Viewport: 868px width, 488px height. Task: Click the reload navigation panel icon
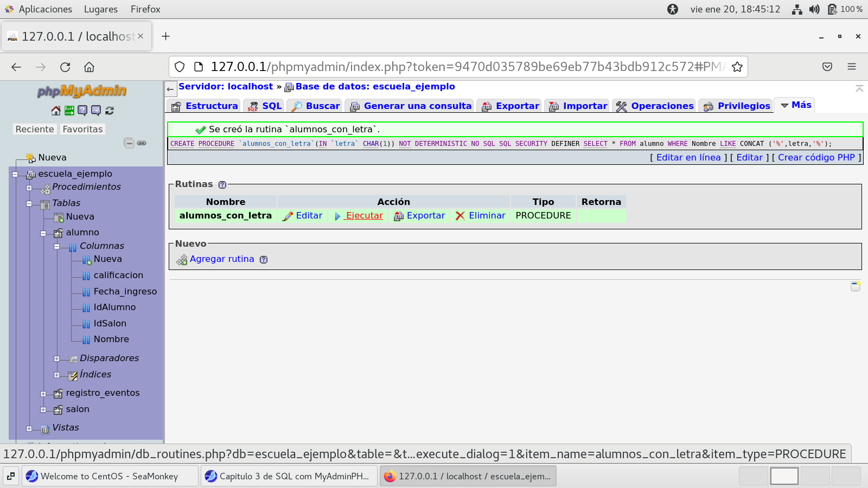coord(110,111)
